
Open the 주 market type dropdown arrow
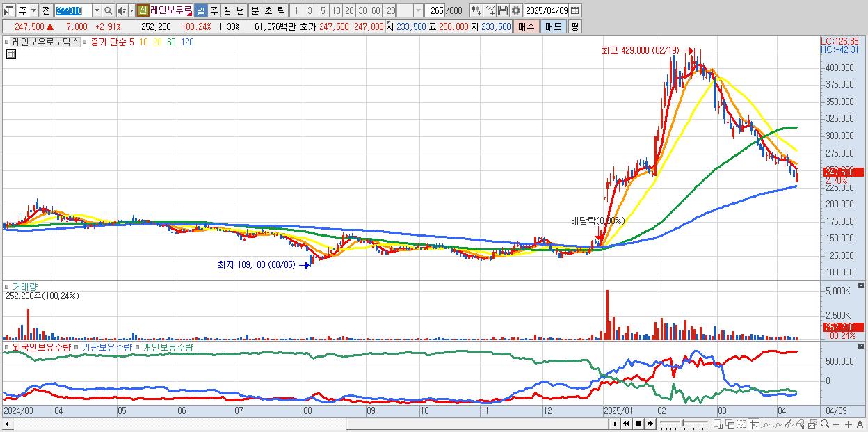(x=33, y=10)
